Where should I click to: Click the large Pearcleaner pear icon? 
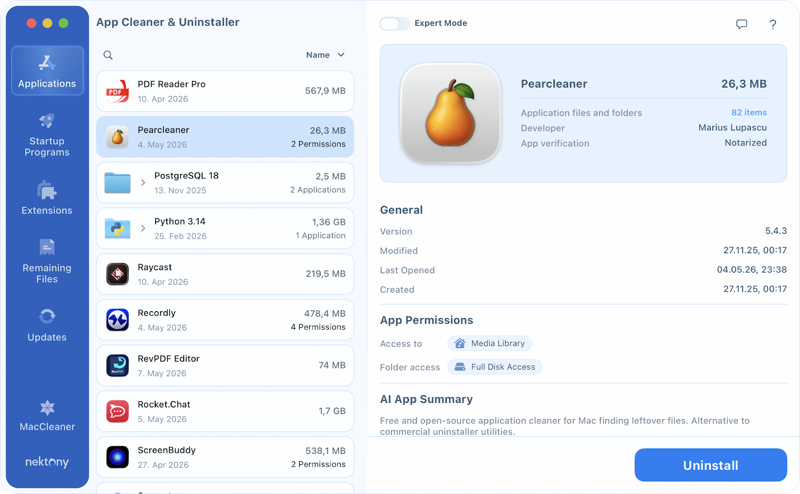[450, 113]
